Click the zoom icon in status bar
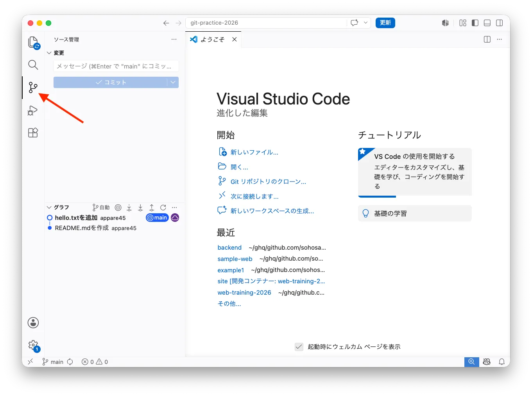Image resolution: width=532 pixels, height=396 pixels. coord(472,362)
